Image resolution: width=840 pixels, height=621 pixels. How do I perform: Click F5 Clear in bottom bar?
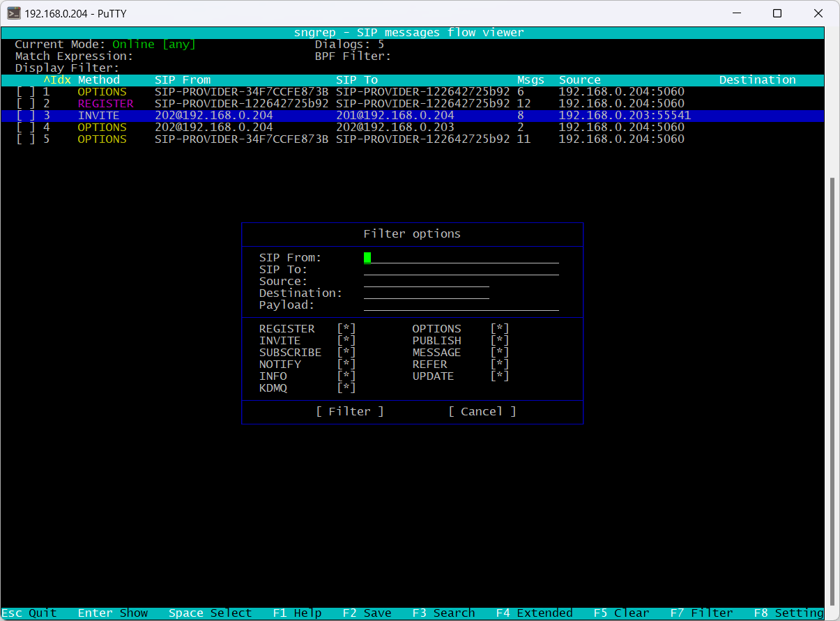point(621,613)
